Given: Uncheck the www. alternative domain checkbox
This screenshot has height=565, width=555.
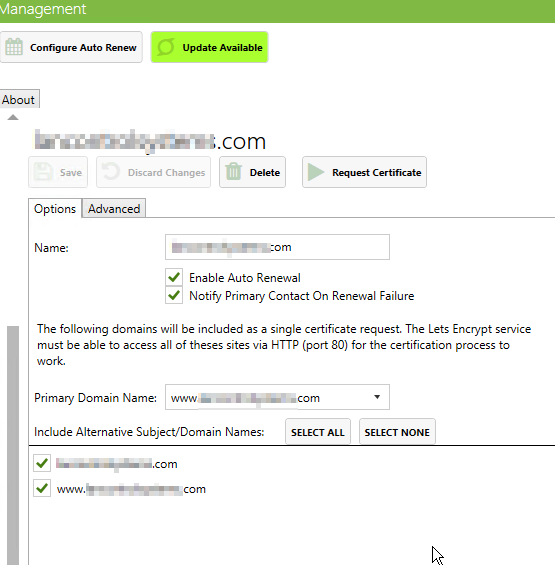Looking at the screenshot, I should coord(42,489).
